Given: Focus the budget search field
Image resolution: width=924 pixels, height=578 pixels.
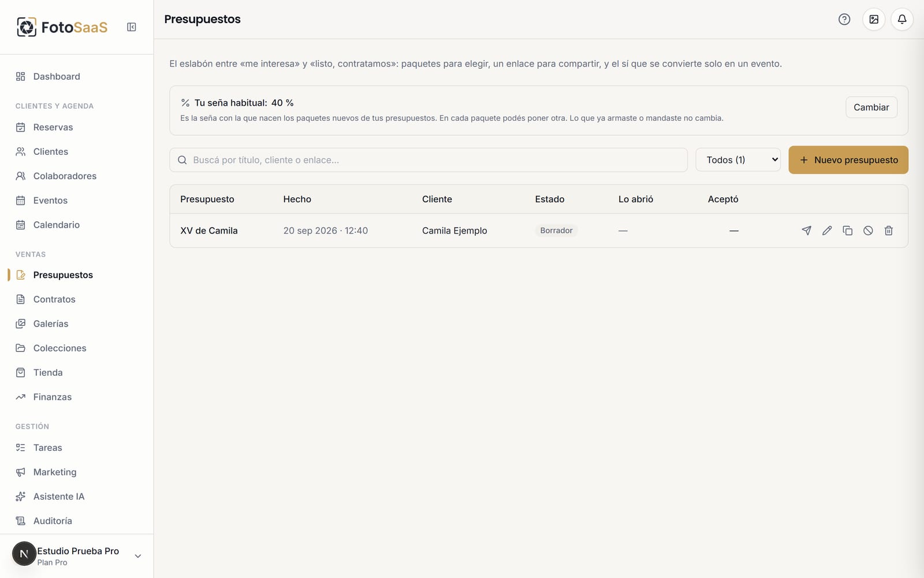Looking at the screenshot, I should (429, 160).
